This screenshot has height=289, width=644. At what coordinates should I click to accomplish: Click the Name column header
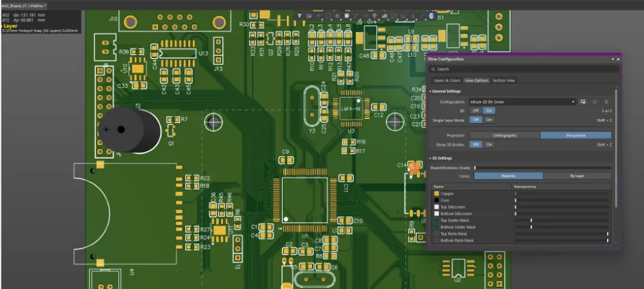coord(471,187)
